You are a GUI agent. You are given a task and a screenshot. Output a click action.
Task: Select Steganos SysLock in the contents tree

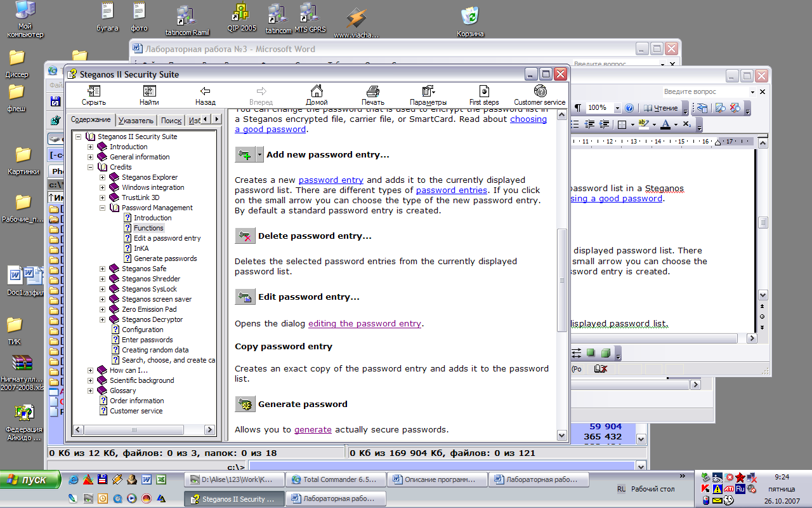click(x=149, y=289)
